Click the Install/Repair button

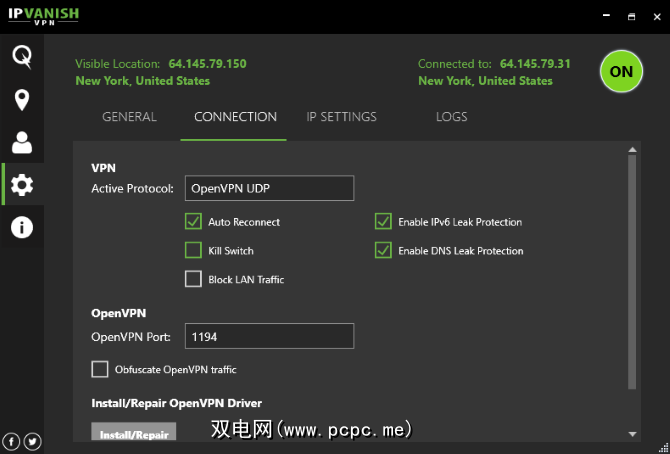(133, 435)
